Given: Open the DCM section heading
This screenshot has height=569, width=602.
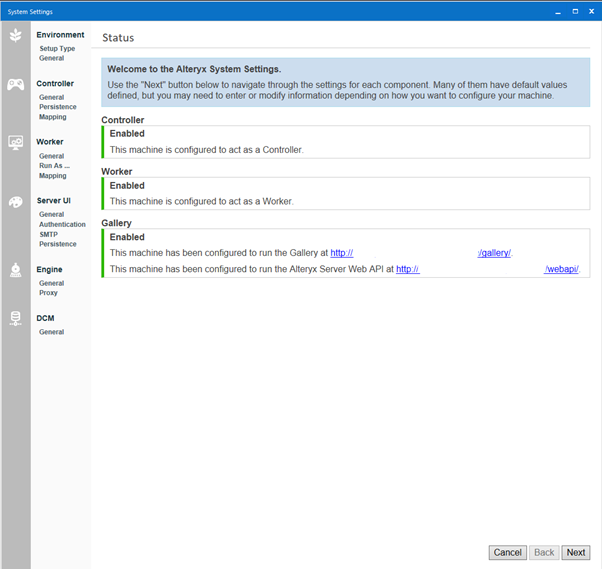Looking at the screenshot, I should (x=45, y=318).
